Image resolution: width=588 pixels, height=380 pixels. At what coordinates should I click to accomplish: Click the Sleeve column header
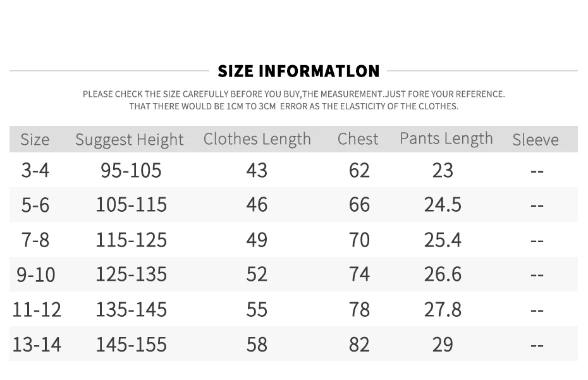[x=535, y=140]
